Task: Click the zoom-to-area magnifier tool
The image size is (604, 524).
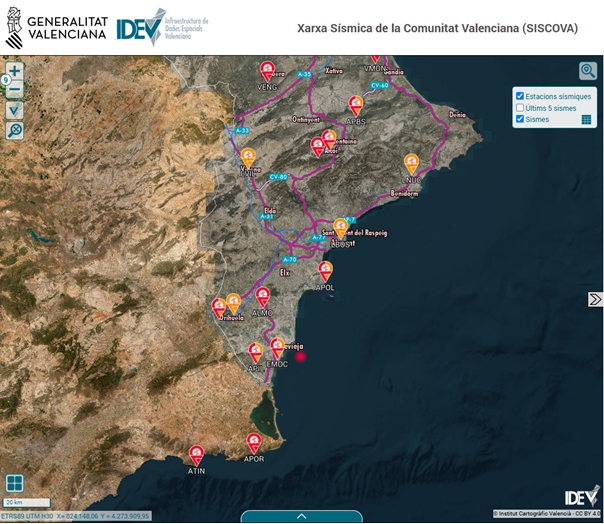Action: coord(15,130)
